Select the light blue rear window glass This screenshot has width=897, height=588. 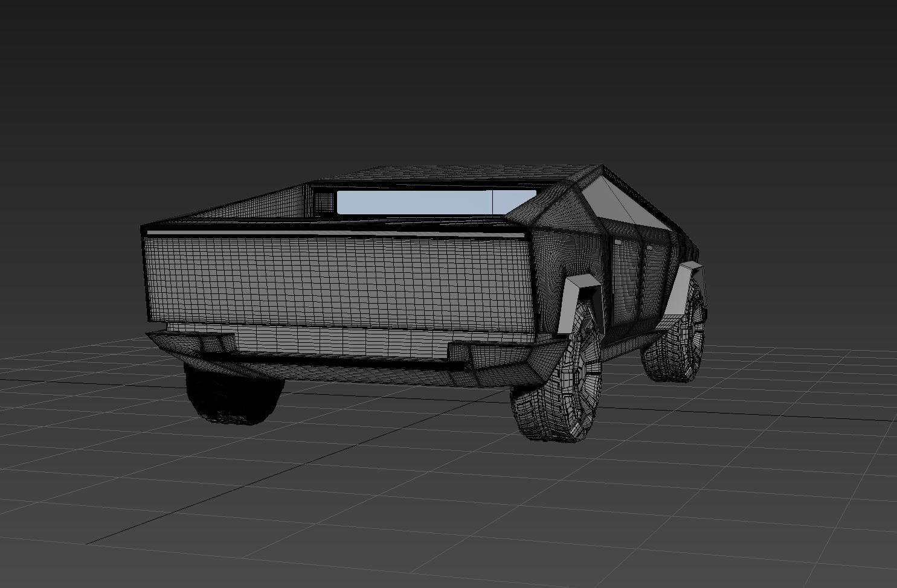click(436, 202)
